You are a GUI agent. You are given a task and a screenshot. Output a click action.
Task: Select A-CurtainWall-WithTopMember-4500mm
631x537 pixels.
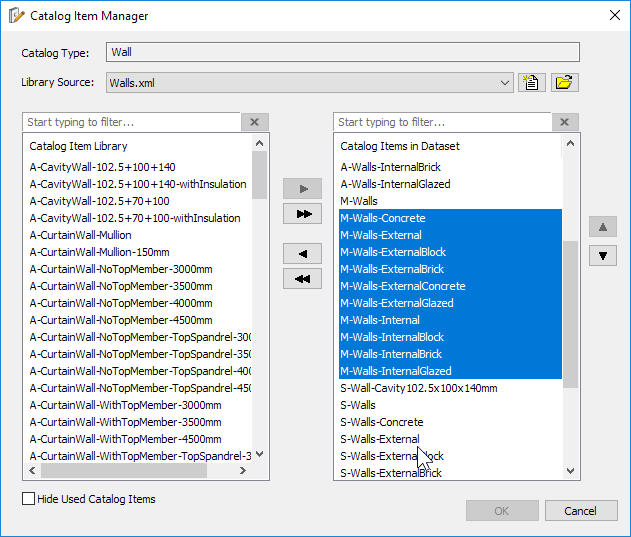126,439
